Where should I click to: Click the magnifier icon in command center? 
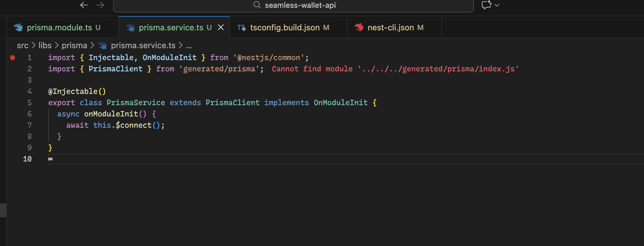pos(257,5)
